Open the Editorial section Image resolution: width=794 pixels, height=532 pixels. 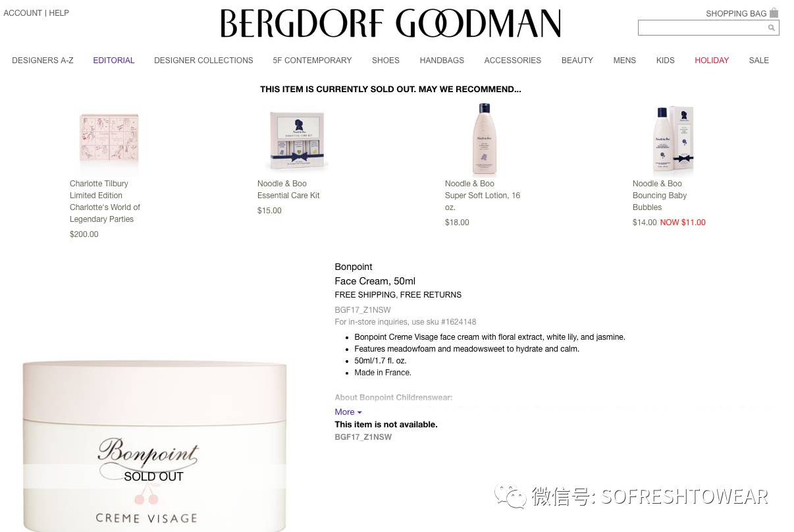pyautogui.click(x=114, y=61)
